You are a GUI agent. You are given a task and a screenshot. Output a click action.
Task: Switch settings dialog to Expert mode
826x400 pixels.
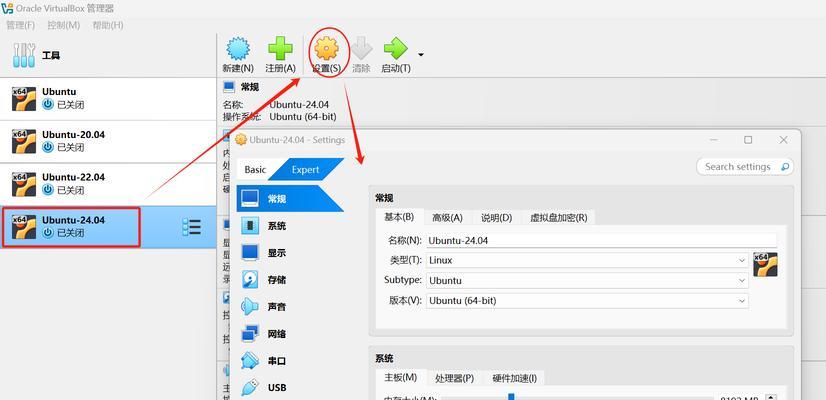tap(306, 170)
